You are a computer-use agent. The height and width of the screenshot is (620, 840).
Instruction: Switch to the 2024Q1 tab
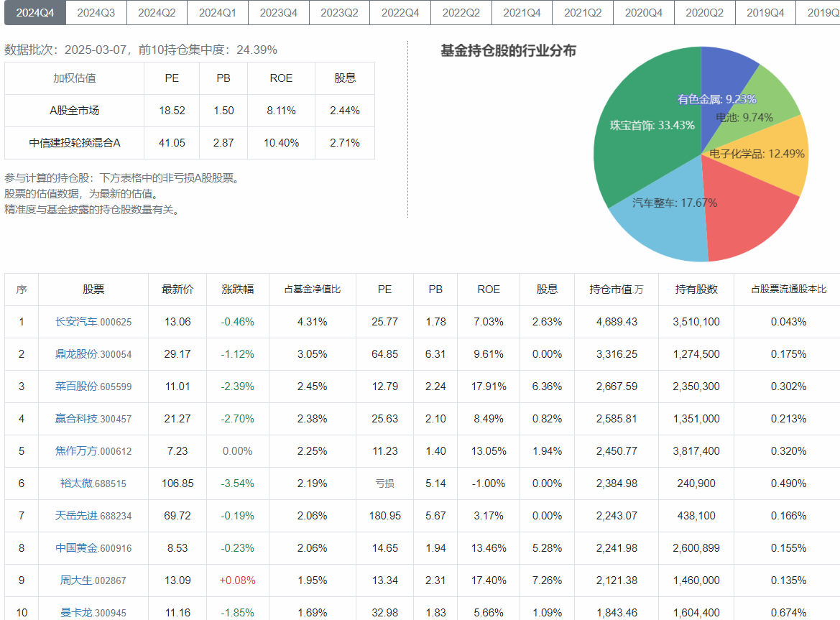pyautogui.click(x=218, y=12)
